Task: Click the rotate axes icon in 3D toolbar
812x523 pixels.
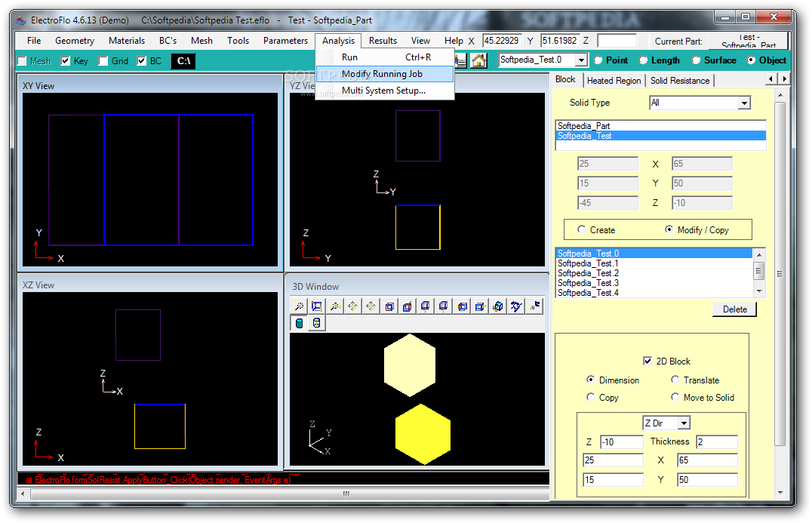Action: [516, 306]
